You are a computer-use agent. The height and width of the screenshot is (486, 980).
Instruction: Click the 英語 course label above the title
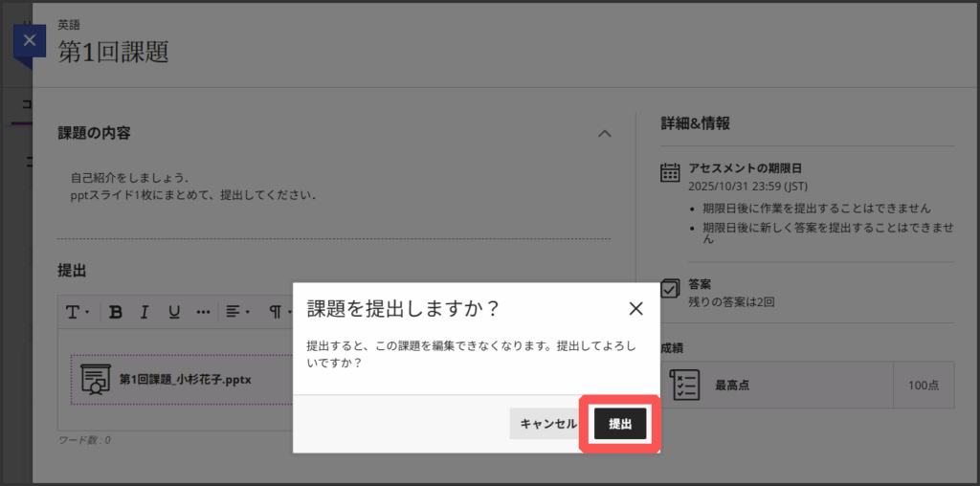69,26
